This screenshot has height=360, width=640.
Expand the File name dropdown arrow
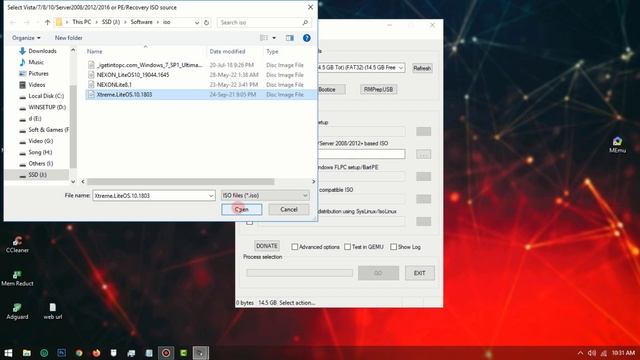coord(211,196)
